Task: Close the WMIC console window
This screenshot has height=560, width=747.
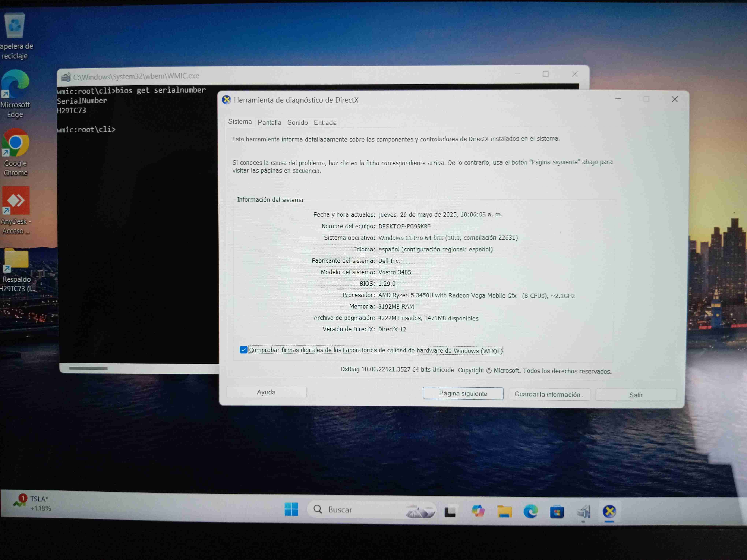Action: [x=575, y=74]
